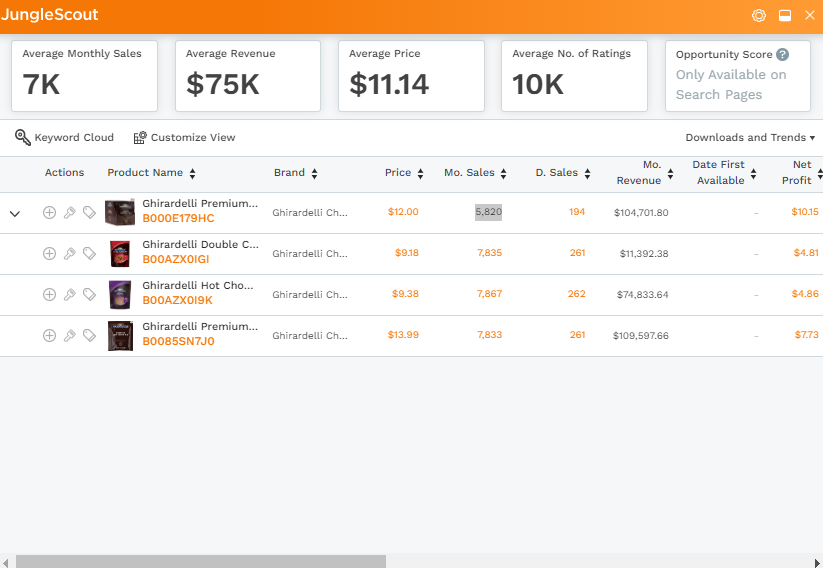The width and height of the screenshot is (823, 568).
Task: Click the tag icon for B00AZX0I9K row
Action: pyautogui.click(x=89, y=294)
